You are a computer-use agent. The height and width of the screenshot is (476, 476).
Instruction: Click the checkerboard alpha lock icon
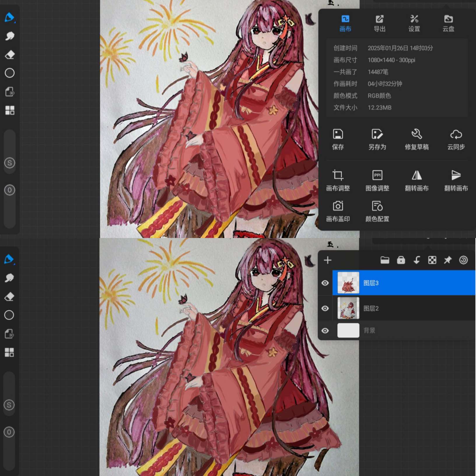click(x=432, y=260)
